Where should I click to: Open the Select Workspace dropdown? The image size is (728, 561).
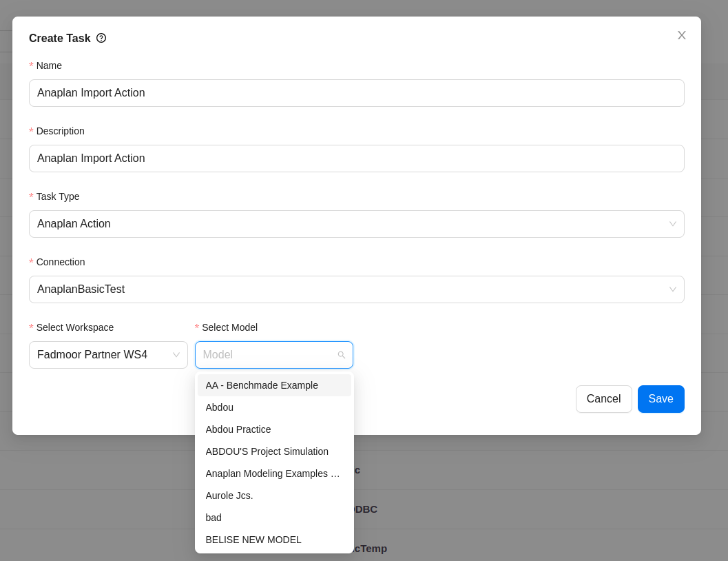coord(108,355)
